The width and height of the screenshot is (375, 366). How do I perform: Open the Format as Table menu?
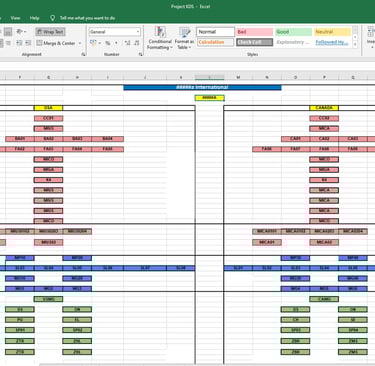[184, 38]
